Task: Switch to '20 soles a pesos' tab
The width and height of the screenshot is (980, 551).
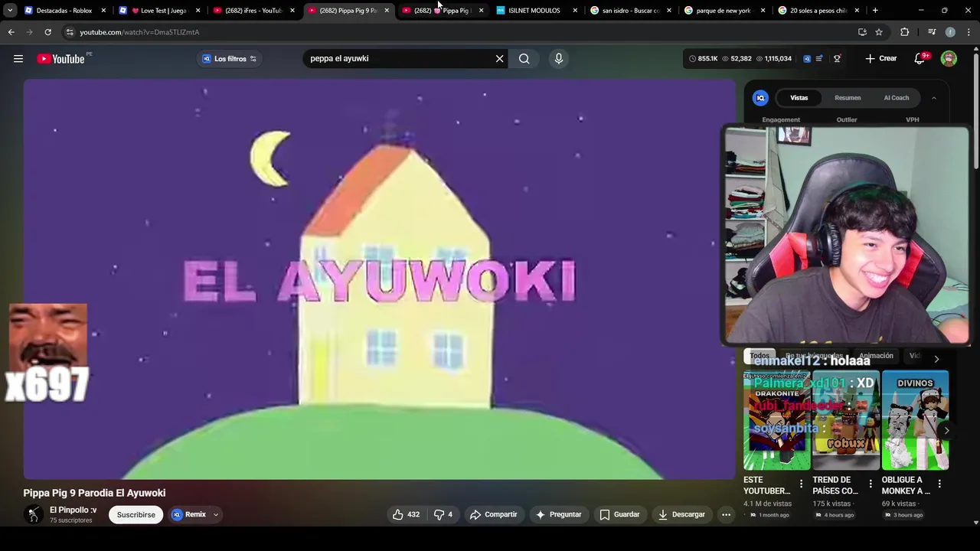Action: 818,11
